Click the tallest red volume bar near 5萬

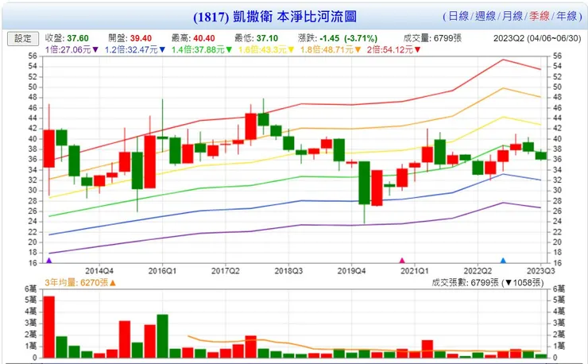pyautogui.click(x=48, y=327)
